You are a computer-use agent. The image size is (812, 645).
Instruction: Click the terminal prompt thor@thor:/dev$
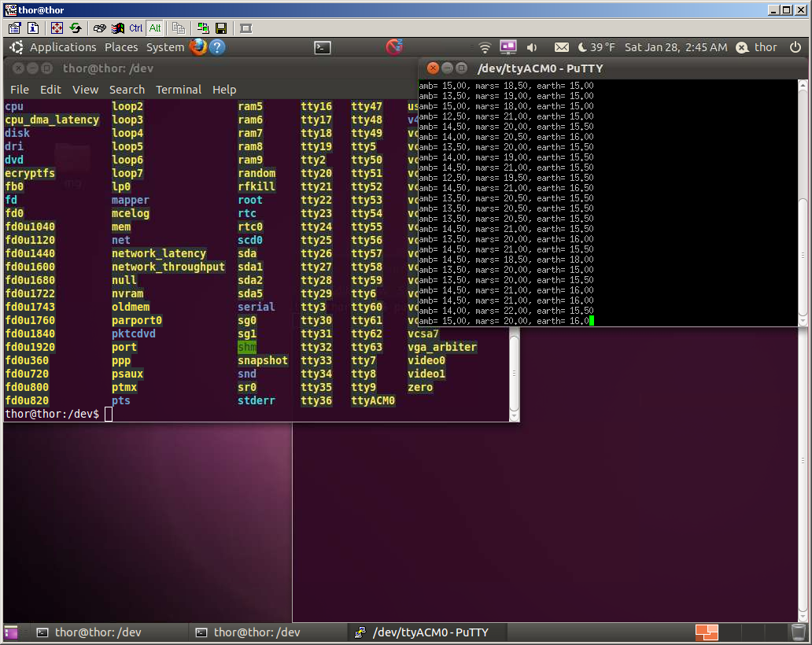point(52,414)
